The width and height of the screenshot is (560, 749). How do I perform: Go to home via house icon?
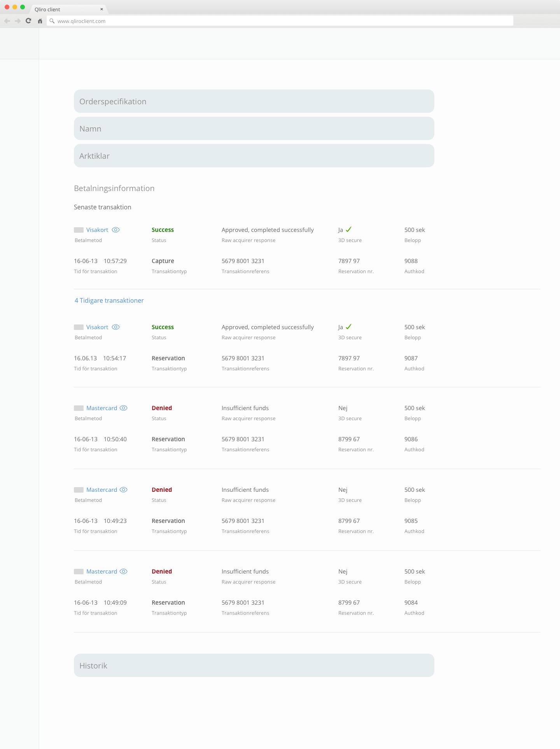point(40,21)
